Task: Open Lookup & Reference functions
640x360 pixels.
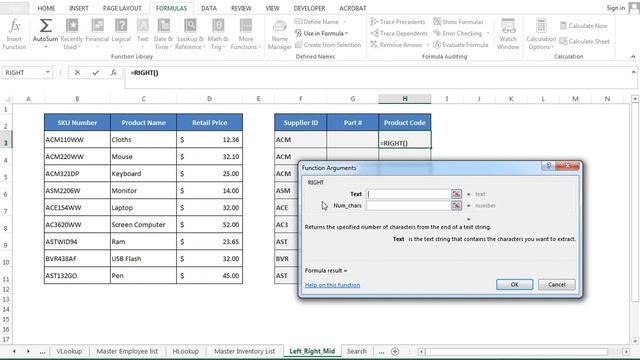Action: coord(190,34)
